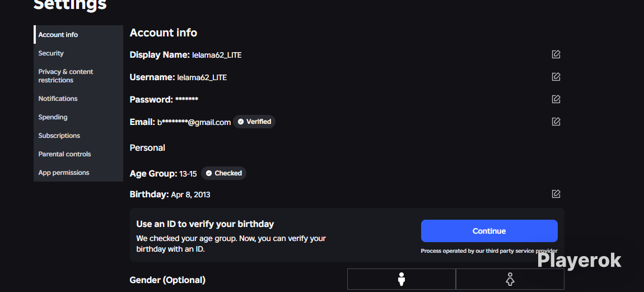Edit the Display Name with pencil icon
Viewport: 644px width, 292px height.
pyautogui.click(x=556, y=54)
